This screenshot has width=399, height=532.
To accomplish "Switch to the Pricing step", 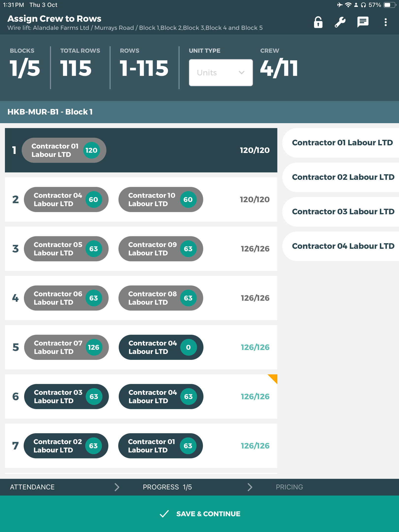I will coord(289,487).
